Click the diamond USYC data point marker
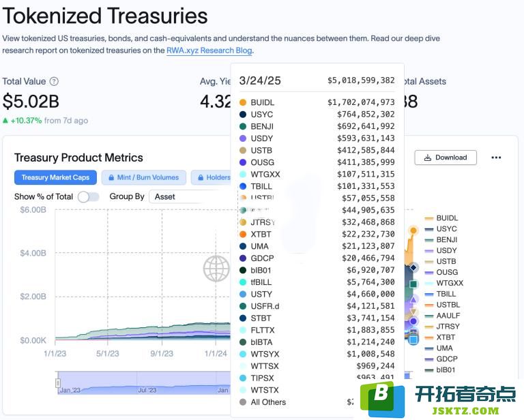 click(413, 267)
